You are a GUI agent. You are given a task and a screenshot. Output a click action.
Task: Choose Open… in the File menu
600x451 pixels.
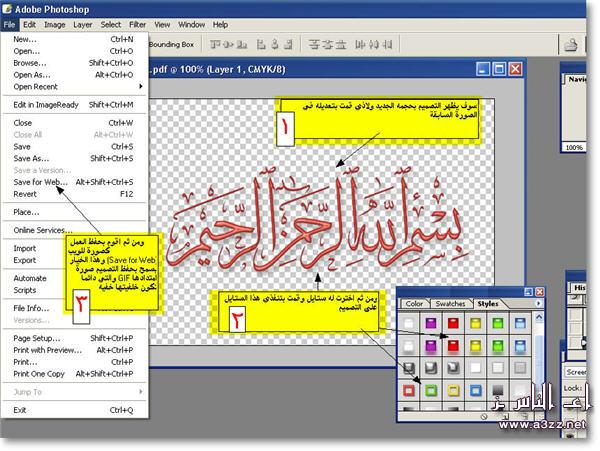point(73,51)
